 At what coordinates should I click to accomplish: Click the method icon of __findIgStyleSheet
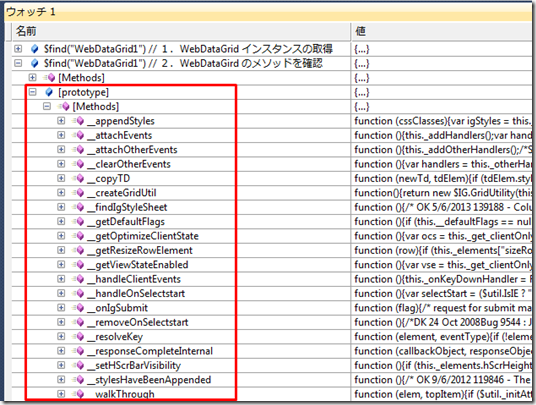tap(78, 207)
